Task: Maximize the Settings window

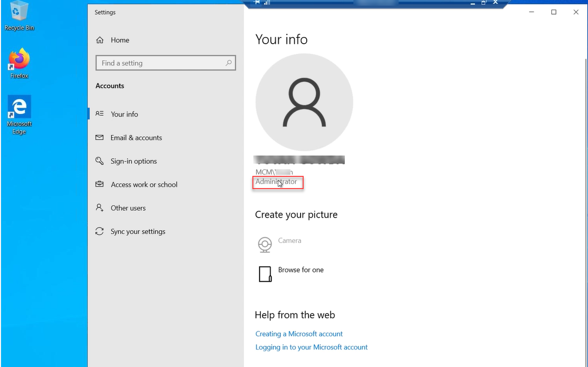Action: coord(553,12)
